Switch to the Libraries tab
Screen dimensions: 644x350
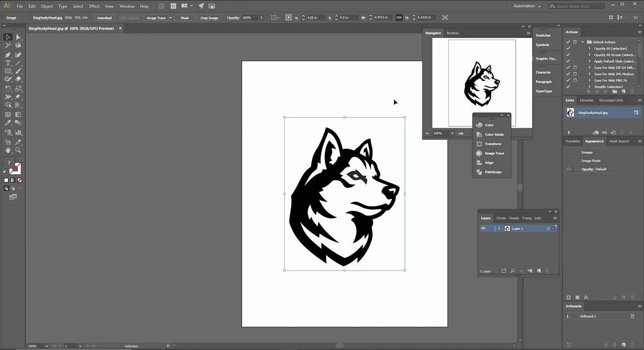coord(586,100)
